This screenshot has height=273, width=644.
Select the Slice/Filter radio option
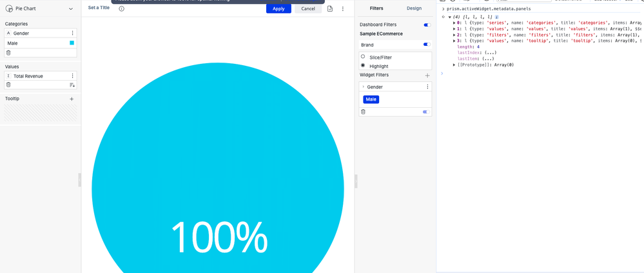click(x=363, y=57)
